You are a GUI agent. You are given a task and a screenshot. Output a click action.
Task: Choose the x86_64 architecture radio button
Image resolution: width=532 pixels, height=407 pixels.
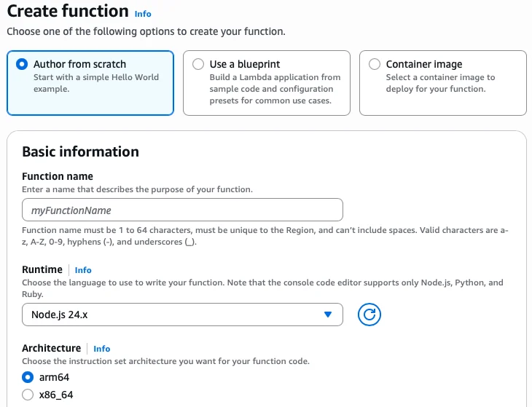coord(28,395)
